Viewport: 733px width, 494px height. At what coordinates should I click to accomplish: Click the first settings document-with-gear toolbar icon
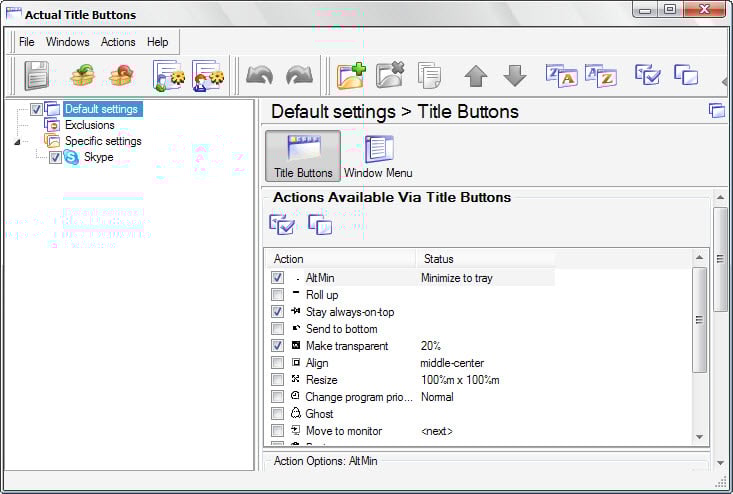coord(169,75)
